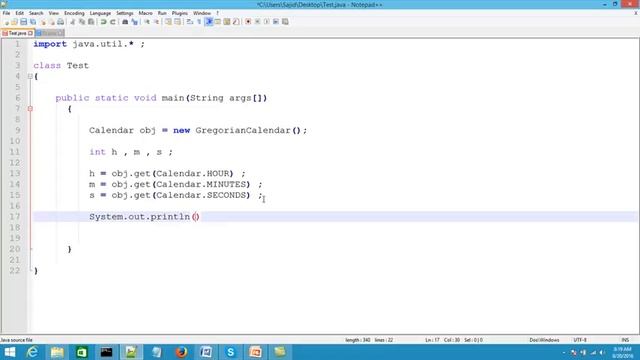Place cursor on 'import java.util.*' line

pyautogui.click(x=89, y=44)
